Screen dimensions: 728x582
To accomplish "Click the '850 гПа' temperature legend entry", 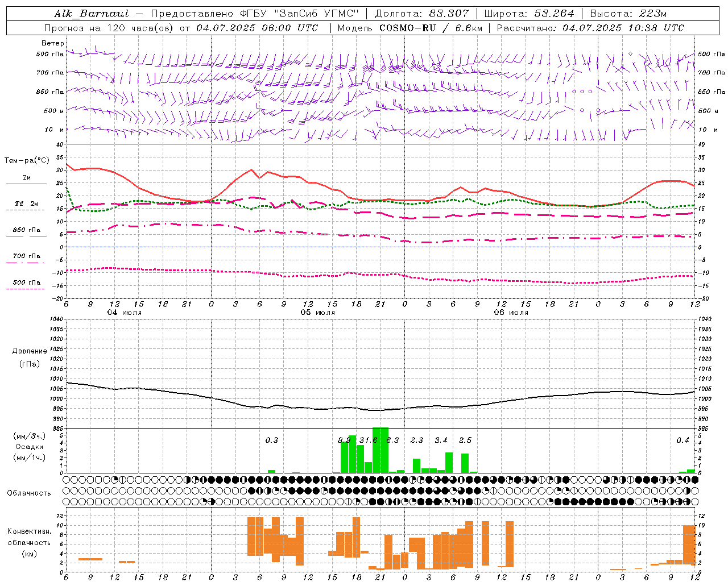I will 27,230.
